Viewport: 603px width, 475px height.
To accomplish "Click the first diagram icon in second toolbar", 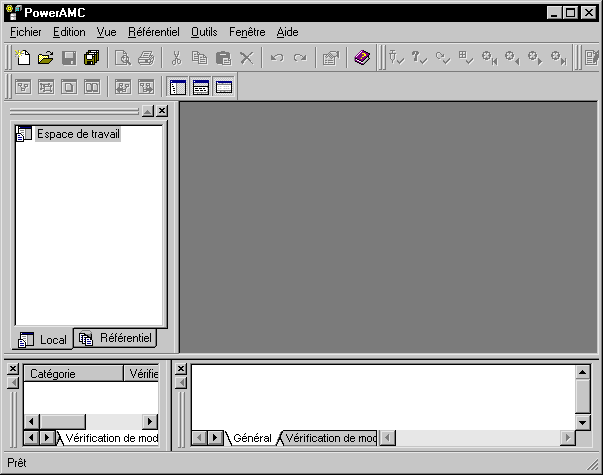I will click(23, 87).
